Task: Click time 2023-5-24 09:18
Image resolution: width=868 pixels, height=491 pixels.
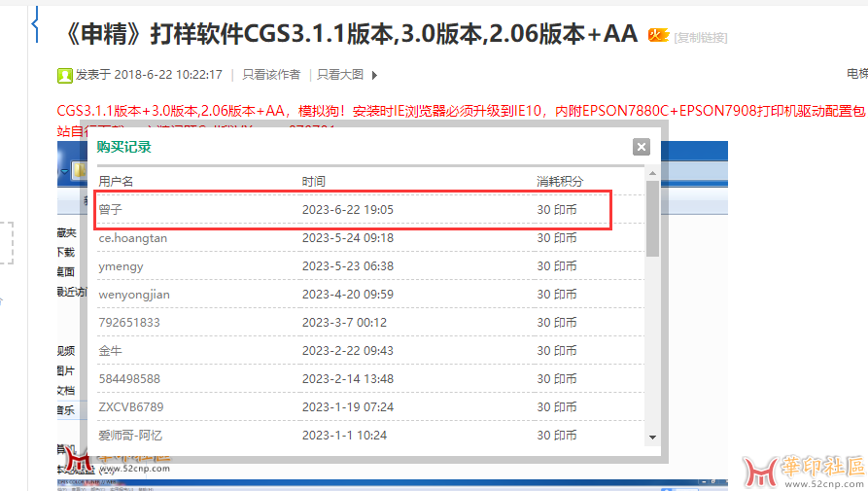Action: coord(348,238)
